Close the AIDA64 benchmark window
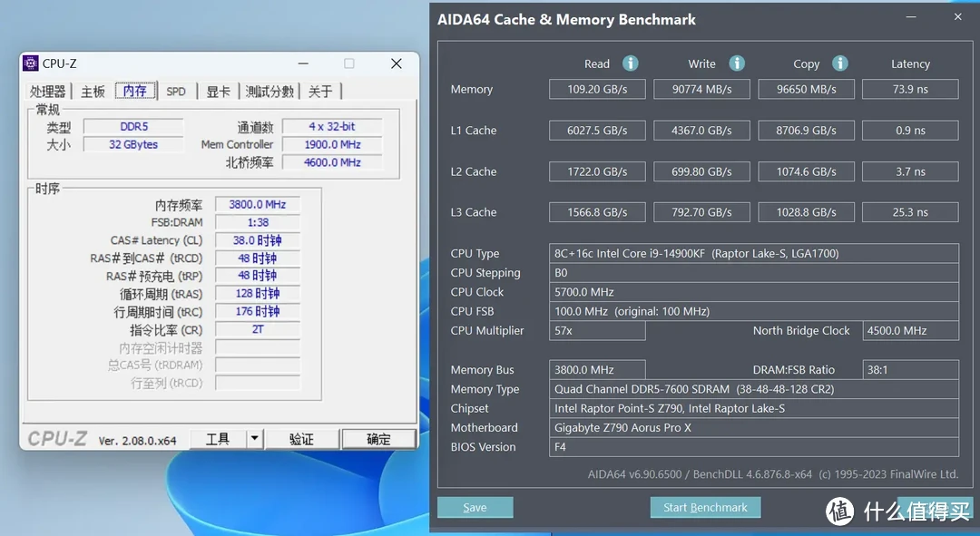Viewport: 980px width, 536px height. pyautogui.click(x=957, y=17)
